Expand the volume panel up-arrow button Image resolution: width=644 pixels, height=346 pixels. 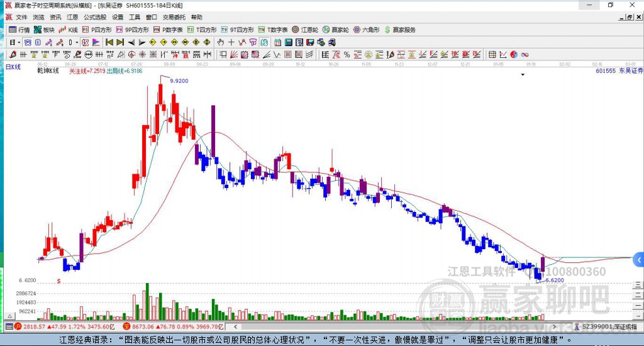[x=10, y=316]
